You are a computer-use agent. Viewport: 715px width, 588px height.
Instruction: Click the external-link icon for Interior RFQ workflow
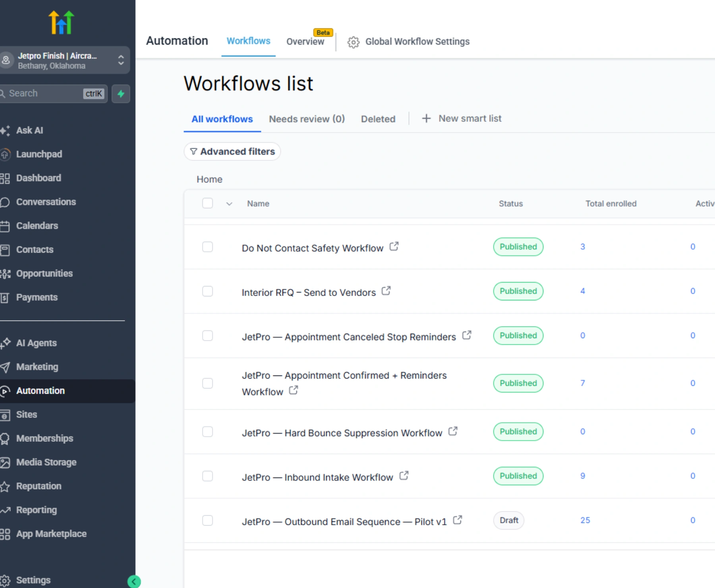point(386,291)
